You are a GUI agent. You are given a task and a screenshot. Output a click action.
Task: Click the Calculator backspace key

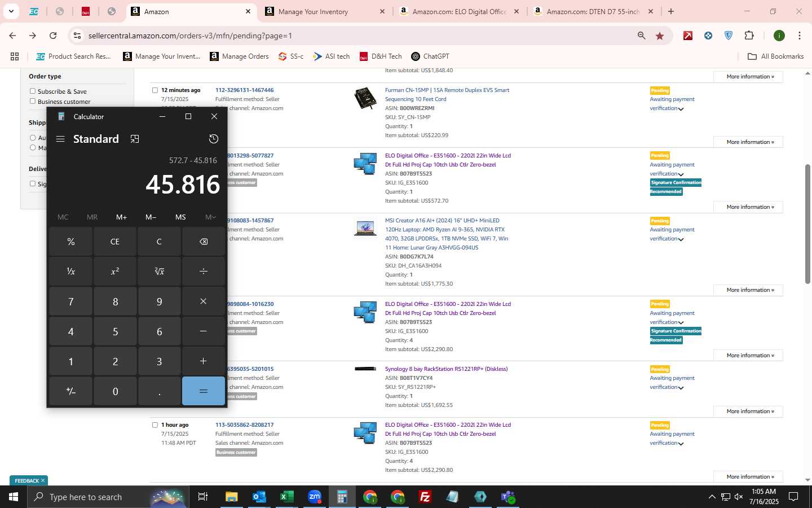point(204,242)
